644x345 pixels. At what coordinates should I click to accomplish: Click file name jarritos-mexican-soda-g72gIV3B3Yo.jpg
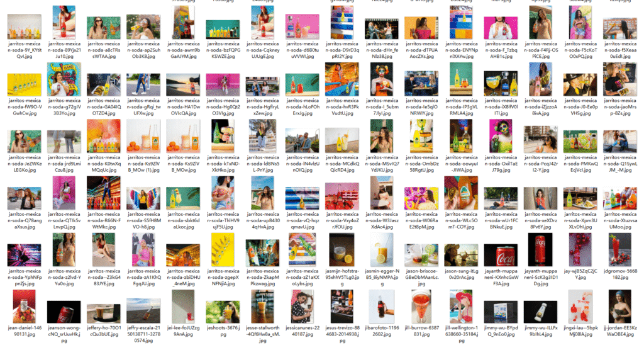[64, 107]
